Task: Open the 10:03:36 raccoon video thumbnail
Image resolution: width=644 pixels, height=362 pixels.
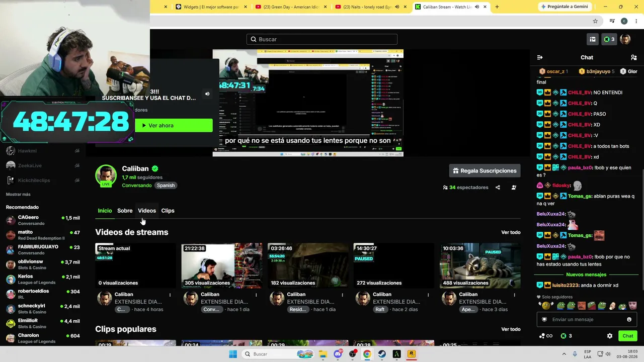Action: (480, 265)
